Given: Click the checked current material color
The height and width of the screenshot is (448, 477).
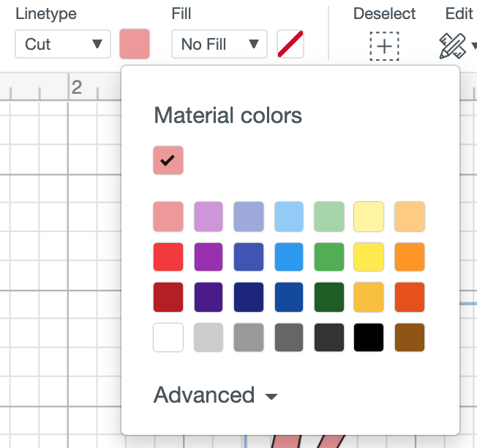Looking at the screenshot, I should pos(168,160).
